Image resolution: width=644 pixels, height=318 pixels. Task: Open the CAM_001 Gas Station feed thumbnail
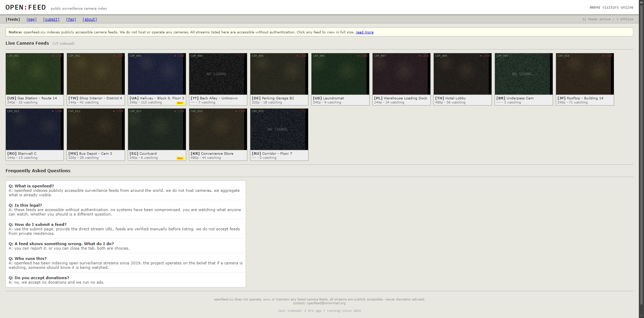(x=35, y=74)
